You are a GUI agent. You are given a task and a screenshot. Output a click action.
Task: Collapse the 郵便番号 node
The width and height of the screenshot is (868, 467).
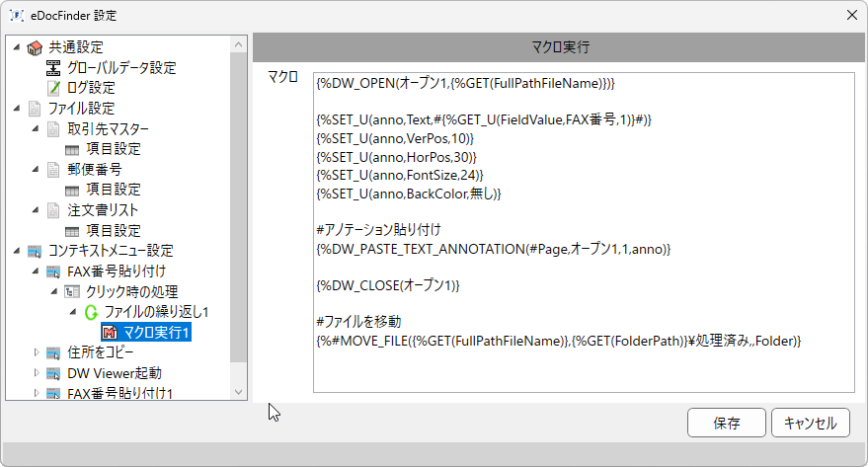point(36,169)
